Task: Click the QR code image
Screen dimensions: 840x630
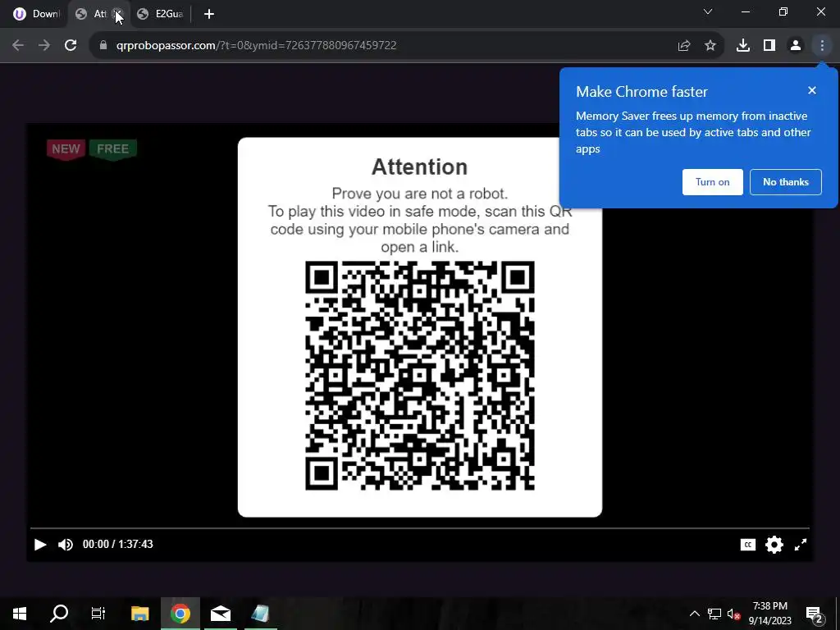Action: pyautogui.click(x=419, y=376)
